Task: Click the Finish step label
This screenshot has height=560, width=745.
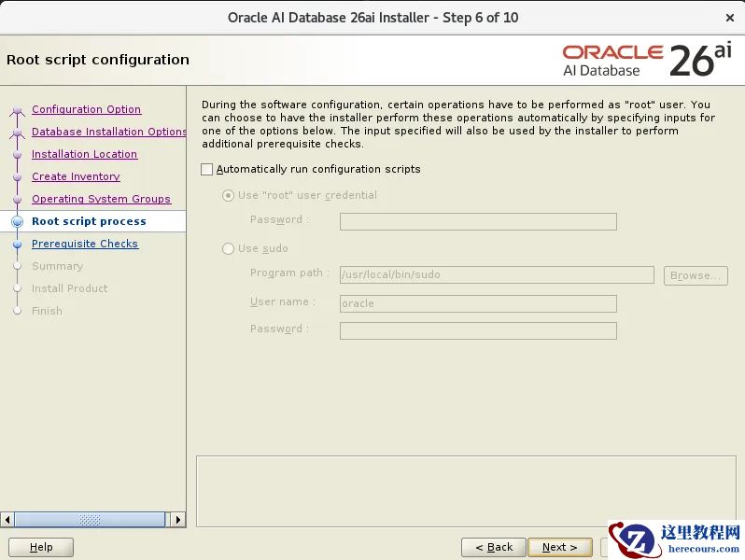Action: [x=47, y=311]
